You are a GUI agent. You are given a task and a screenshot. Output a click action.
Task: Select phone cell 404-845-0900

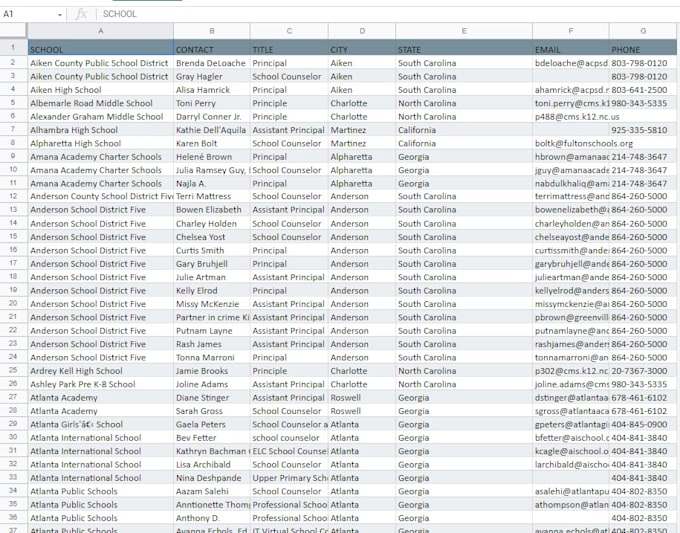[643, 425]
